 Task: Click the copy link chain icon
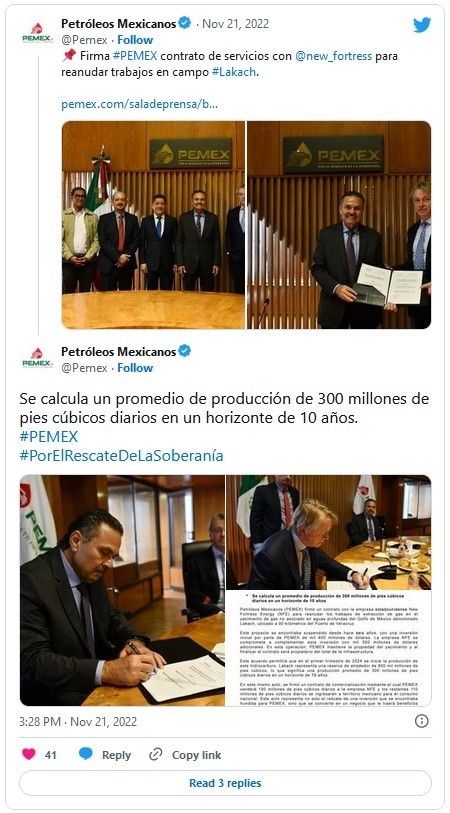click(156, 754)
